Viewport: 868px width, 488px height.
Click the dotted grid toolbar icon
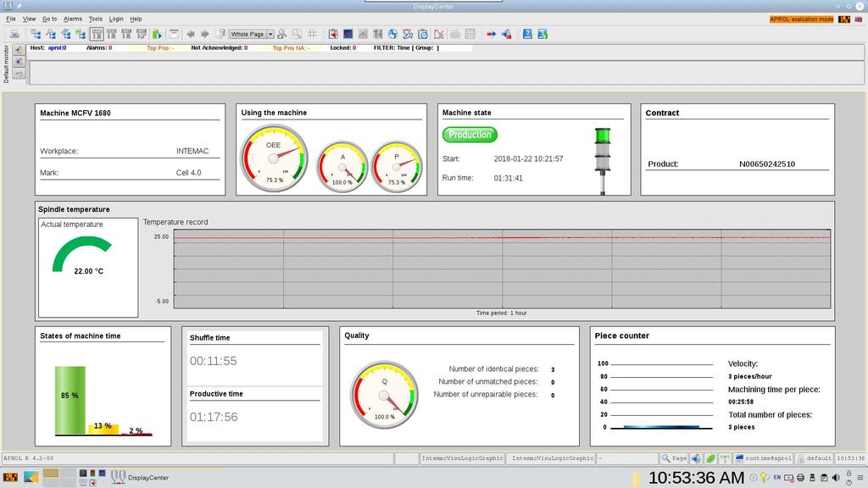click(x=312, y=34)
